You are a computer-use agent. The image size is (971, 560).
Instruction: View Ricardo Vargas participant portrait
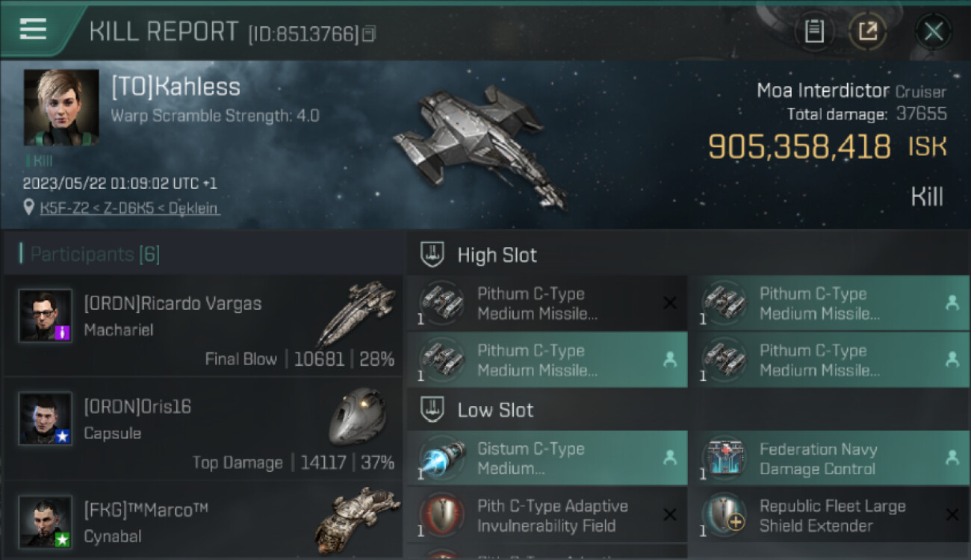46,316
